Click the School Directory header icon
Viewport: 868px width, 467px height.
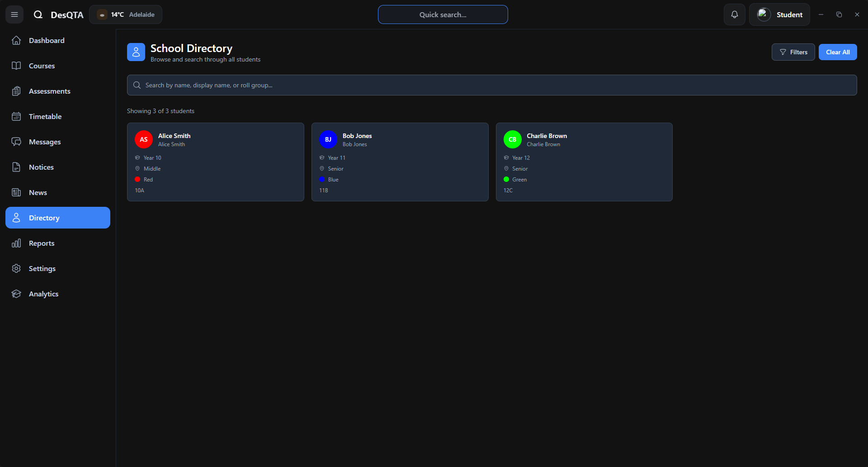click(x=136, y=52)
